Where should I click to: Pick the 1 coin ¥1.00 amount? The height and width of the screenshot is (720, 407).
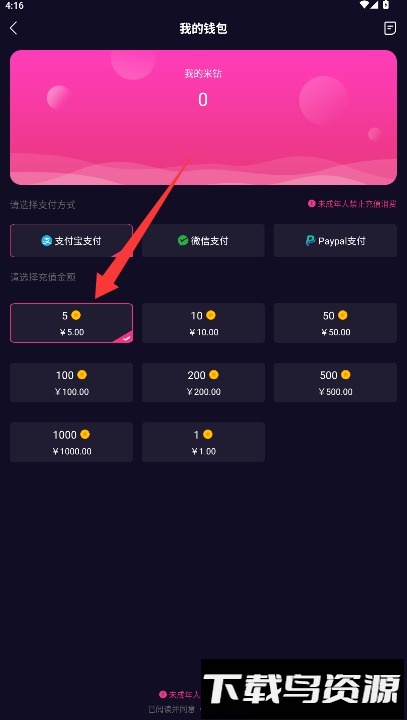pyautogui.click(x=203, y=442)
